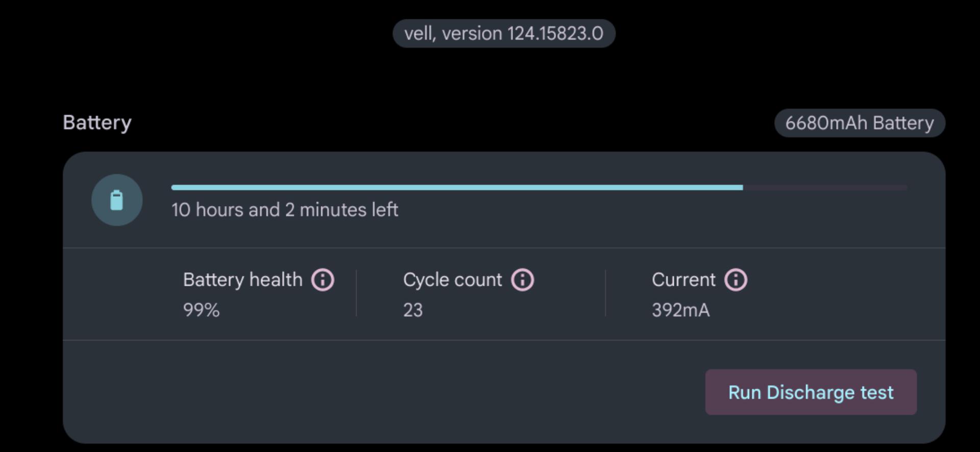Click divider between Cycle count and Current

(x=605, y=293)
